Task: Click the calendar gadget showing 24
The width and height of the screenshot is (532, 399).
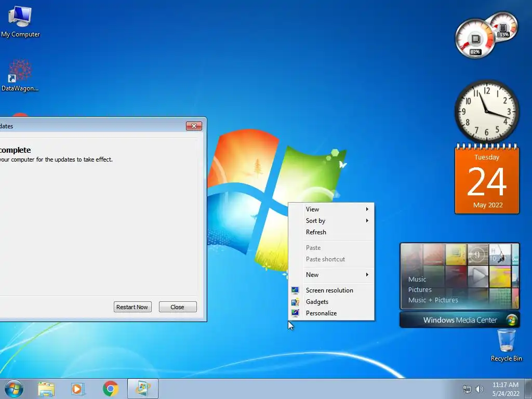Action: (x=487, y=179)
